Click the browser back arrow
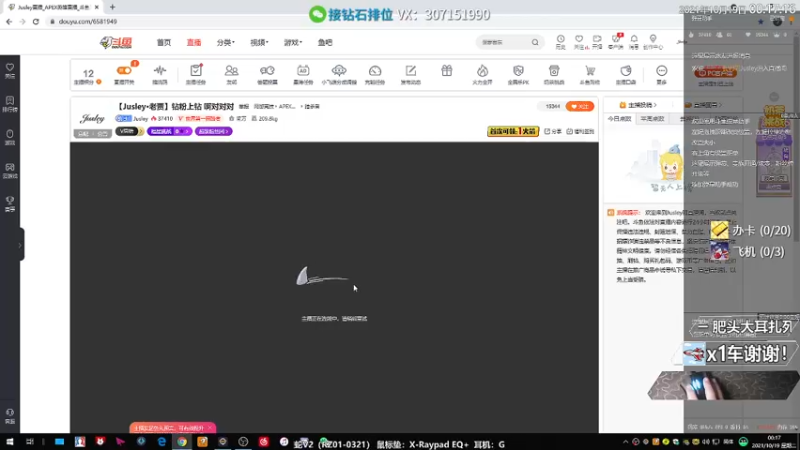 [x=9, y=21]
